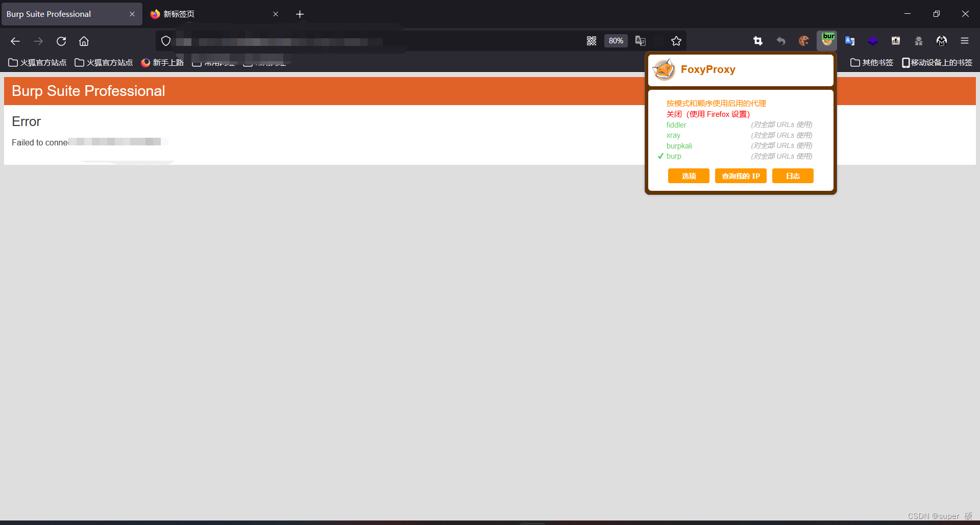Click the crop screenshot toolbar icon
Viewport: 980px width, 525px height.
point(758,41)
